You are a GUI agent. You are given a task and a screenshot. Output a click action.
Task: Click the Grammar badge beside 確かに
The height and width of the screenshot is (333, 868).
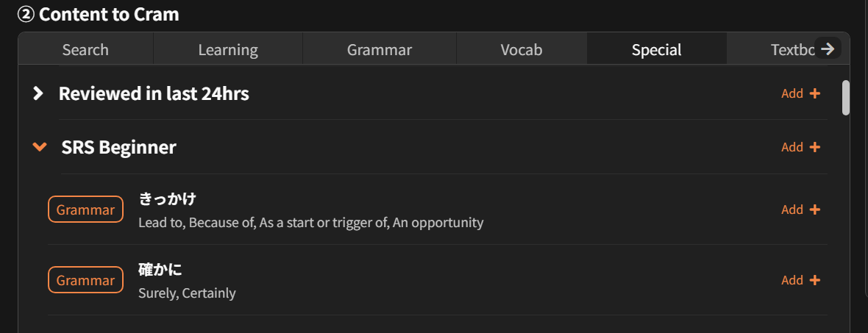pos(85,280)
